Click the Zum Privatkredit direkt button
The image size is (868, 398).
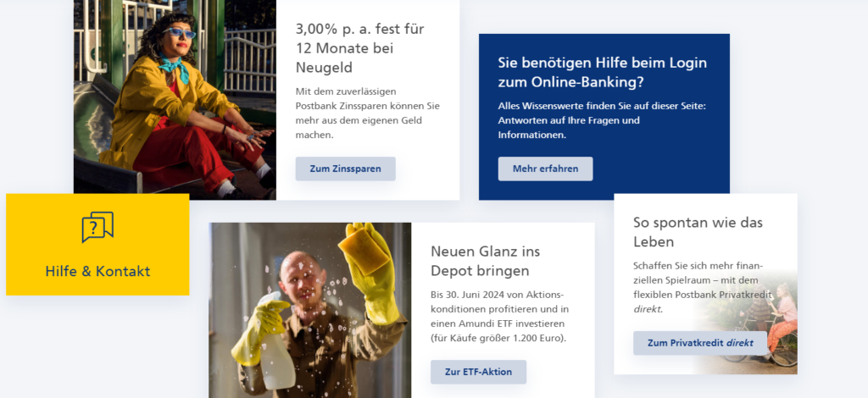tap(700, 343)
